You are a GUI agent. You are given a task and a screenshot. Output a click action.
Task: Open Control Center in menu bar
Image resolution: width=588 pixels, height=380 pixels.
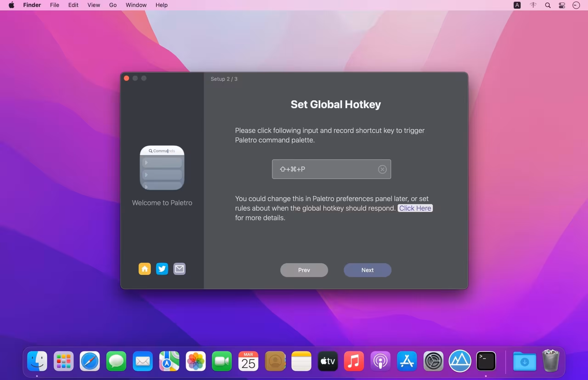pos(562,5)
